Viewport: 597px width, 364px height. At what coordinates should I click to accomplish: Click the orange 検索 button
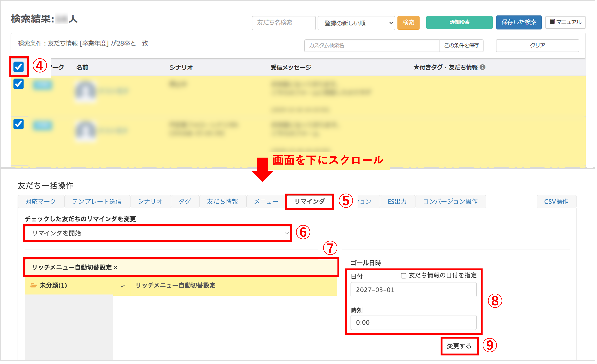click(408, 23)
